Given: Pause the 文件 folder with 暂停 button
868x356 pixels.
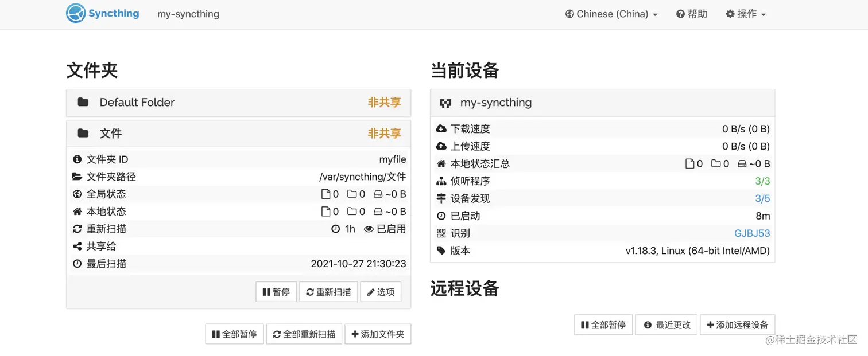Looking at the screenshot, I should [277, 292].
